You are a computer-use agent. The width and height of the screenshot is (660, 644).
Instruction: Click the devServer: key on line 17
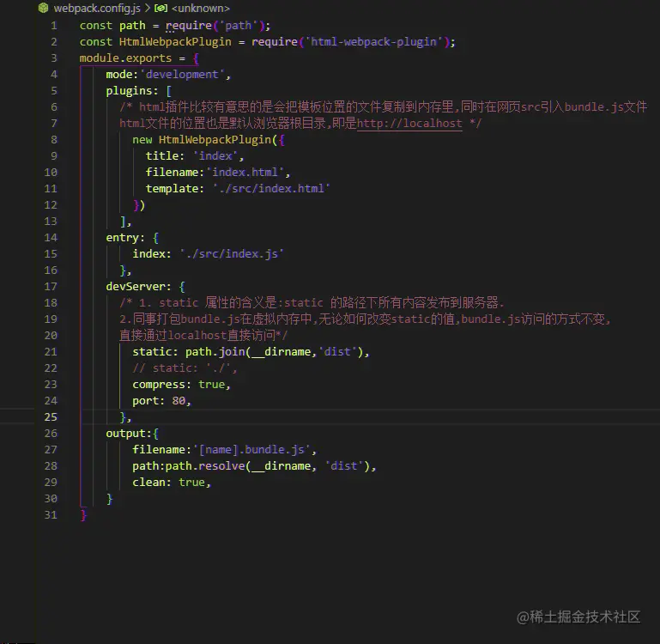point(138,287)
